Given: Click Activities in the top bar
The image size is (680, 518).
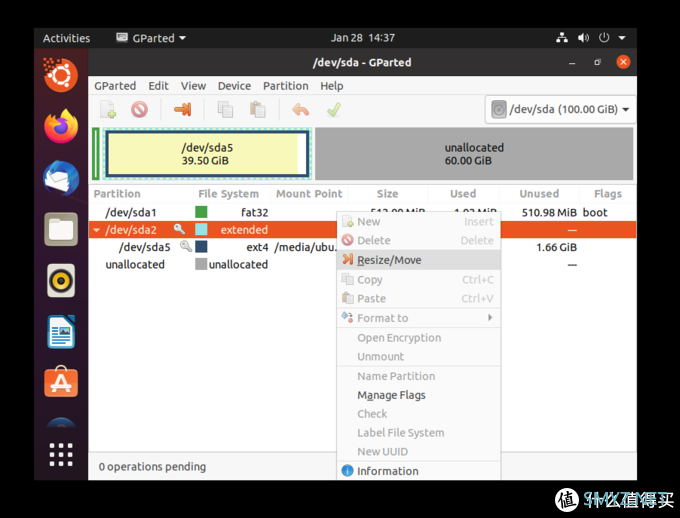Looking at the screenshot, I should 66,38.
